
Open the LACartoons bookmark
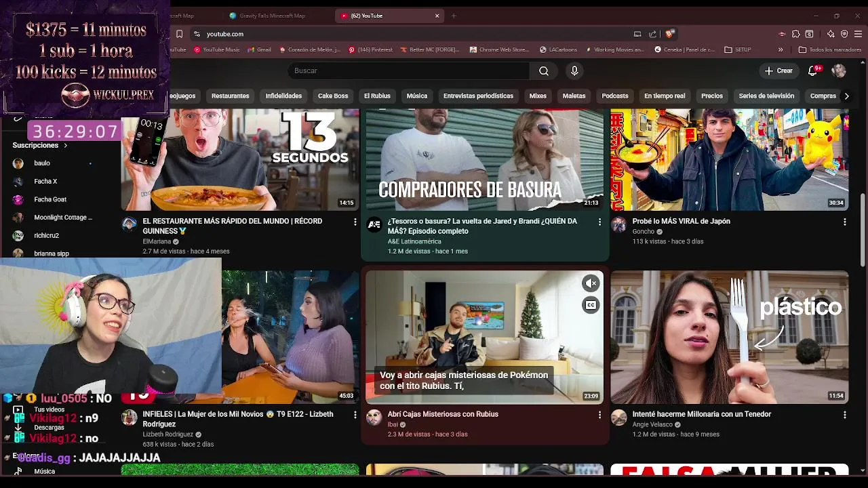pos(559,49)
